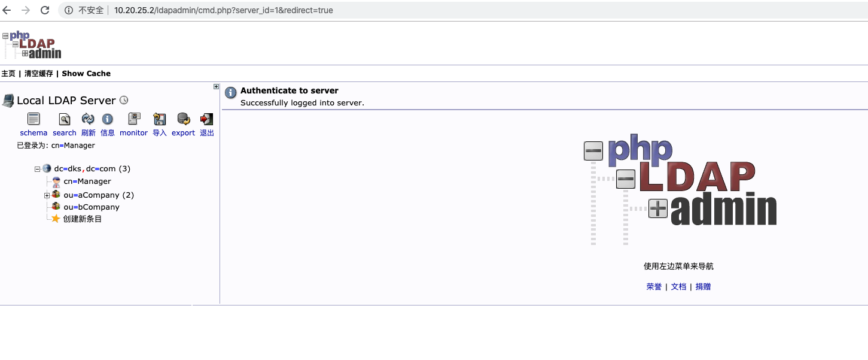Click 清空缓存 in the top menu
Image resolution: width=868 pixels, height=360 pixels.
point(39,73)
